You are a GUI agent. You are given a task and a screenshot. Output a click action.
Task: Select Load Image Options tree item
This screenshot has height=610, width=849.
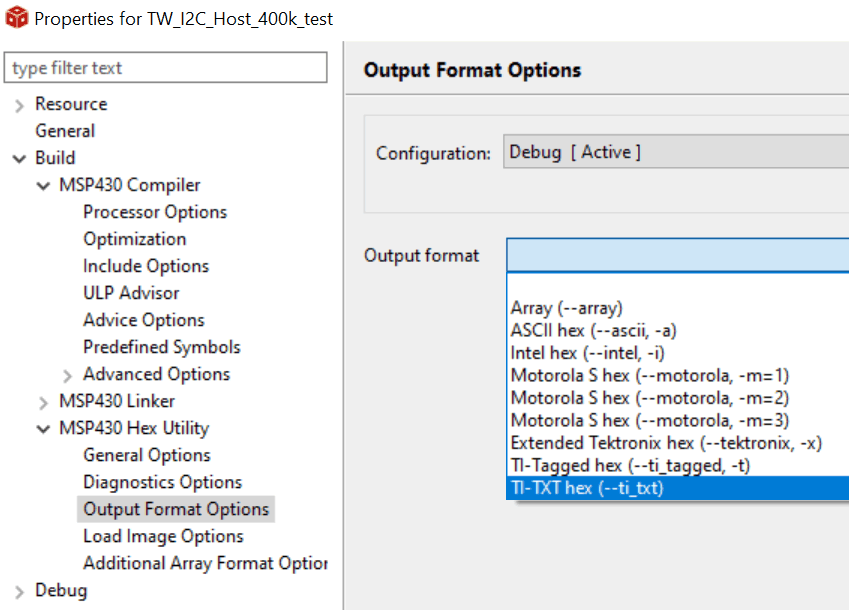coord(163,536)
